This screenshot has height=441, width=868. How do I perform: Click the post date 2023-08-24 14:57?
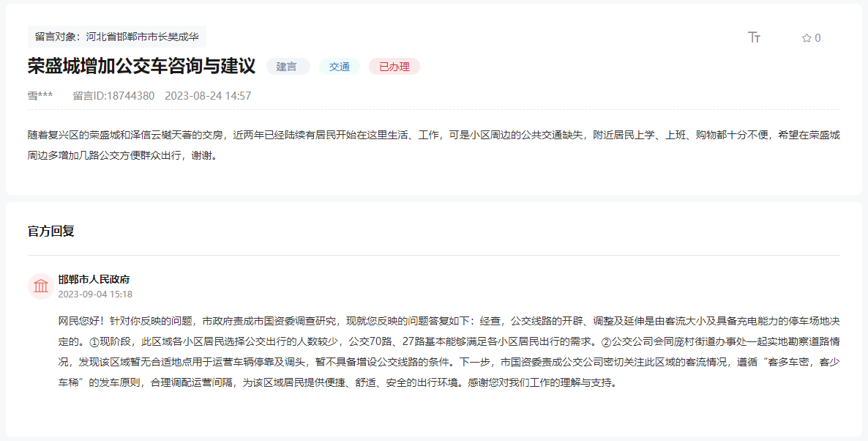point(208,95)
